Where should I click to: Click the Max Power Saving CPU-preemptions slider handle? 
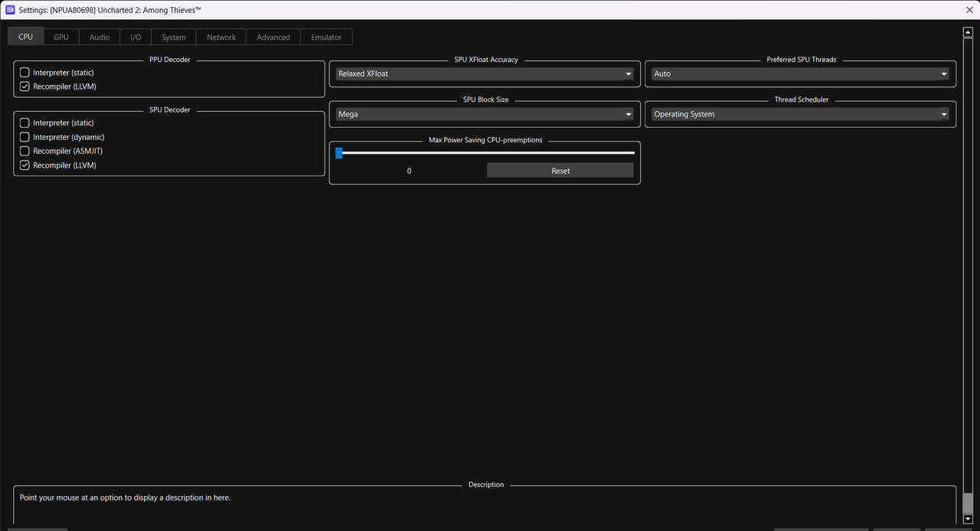click(339, 153)
